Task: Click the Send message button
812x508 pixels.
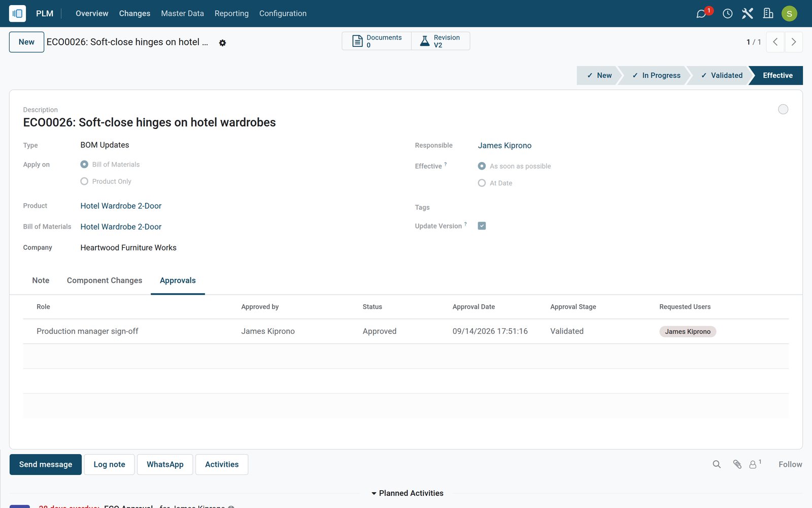Action: (x=46, y=464)
